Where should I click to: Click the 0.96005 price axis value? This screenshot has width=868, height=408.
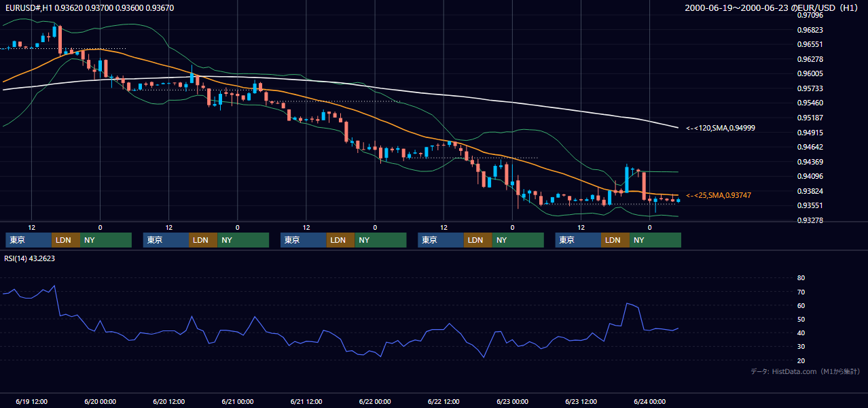tap(810, 73)
